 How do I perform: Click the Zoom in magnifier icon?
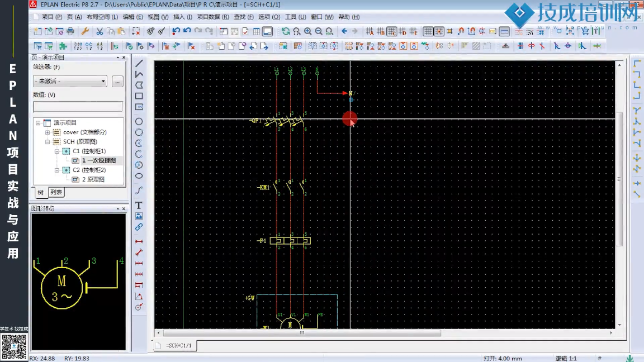307,31
